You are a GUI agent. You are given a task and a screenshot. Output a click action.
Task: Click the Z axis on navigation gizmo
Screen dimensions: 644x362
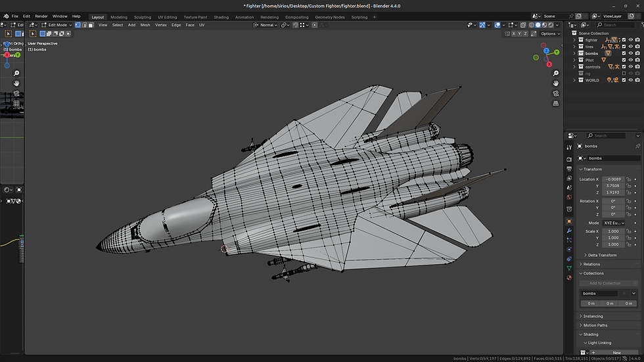pos(546,51)
